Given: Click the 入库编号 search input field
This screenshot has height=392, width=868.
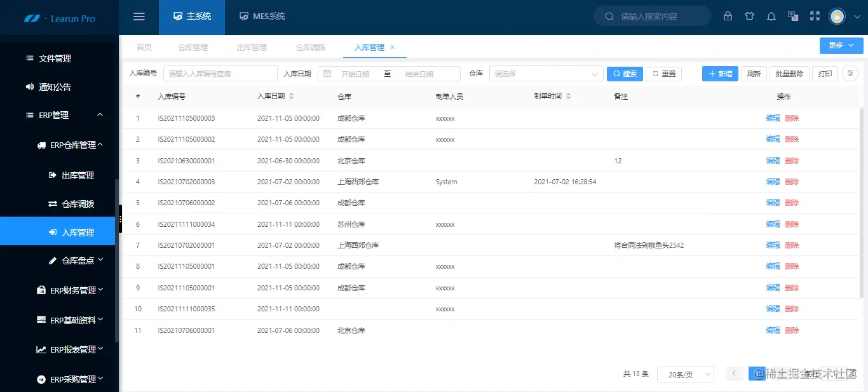Looking at the screenshot, I should 220,73.
